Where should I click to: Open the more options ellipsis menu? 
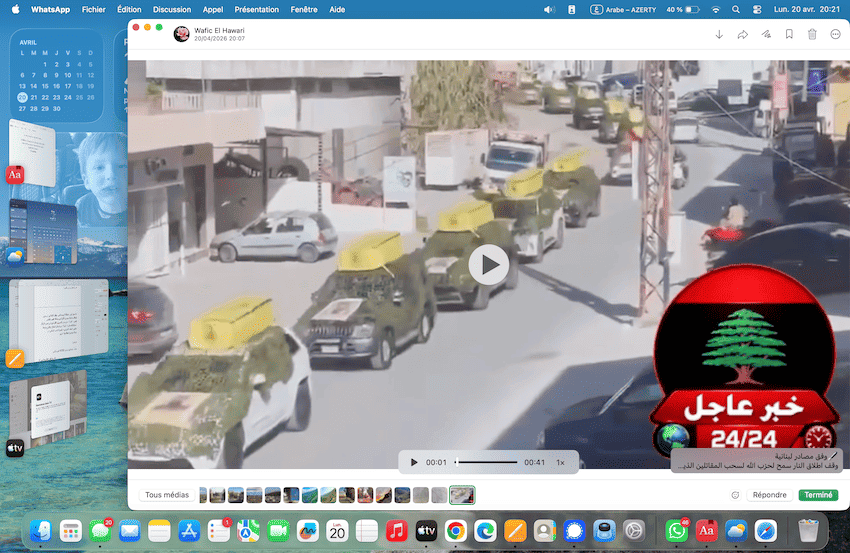(x=835, y=34)
